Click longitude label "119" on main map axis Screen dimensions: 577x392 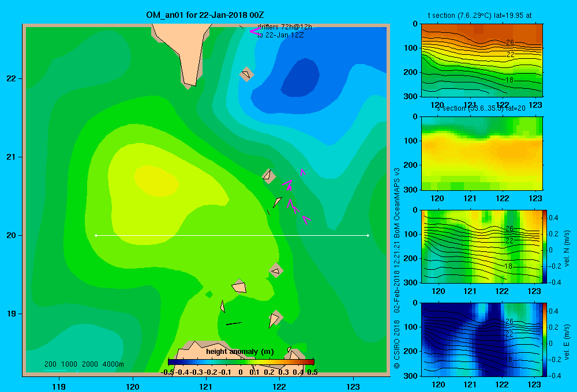(x=59, y=386)
